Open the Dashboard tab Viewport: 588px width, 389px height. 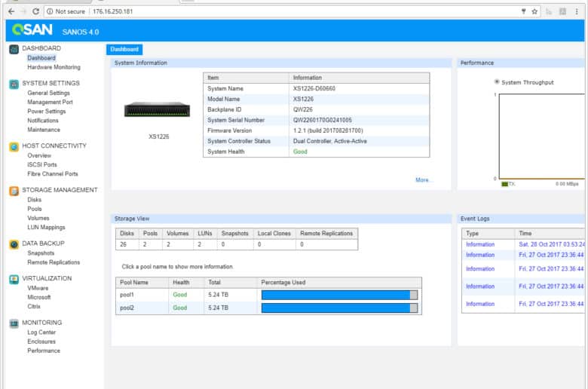pyautogui.click(x=124, y=49)
